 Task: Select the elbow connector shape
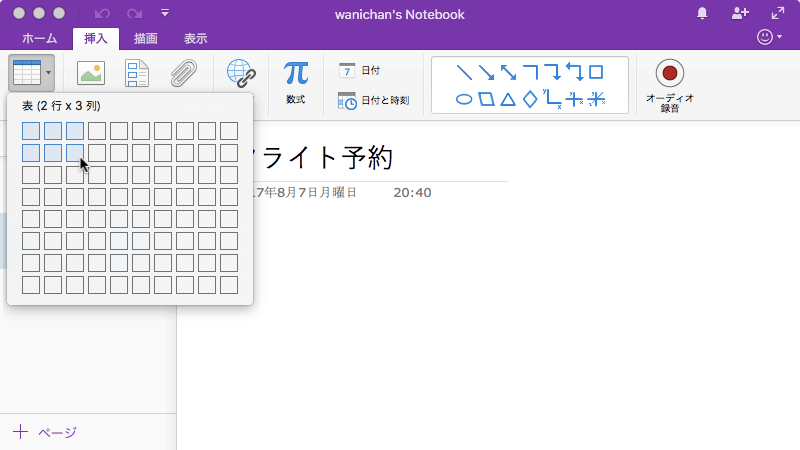531,72
